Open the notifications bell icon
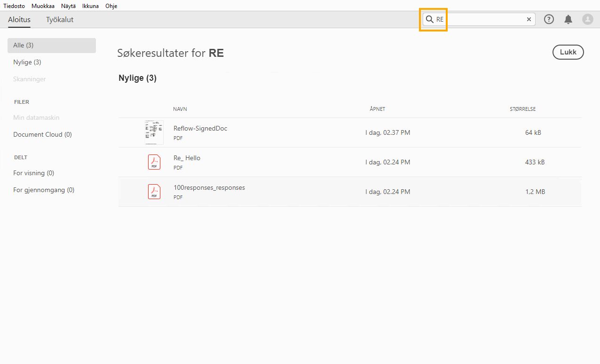This screenshot has width=600, height=364. (x=568, y=19)
